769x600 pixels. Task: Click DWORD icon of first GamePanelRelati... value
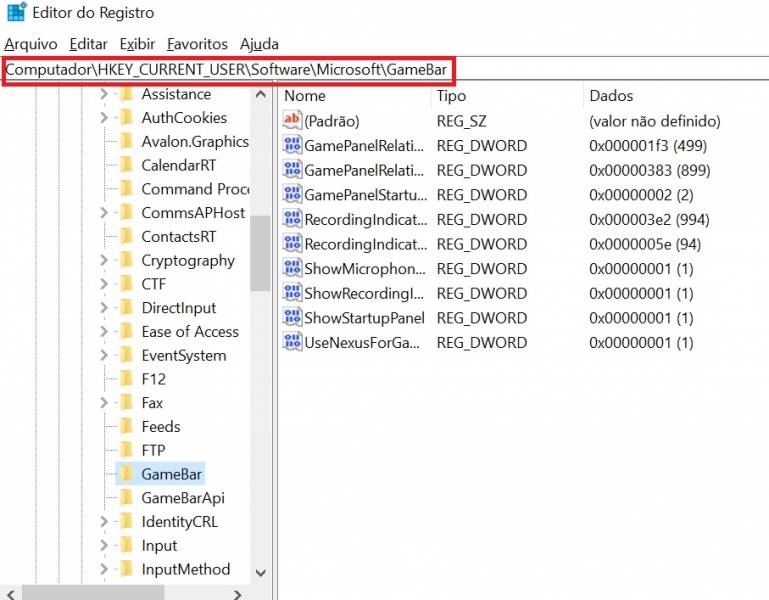[292, 145]
